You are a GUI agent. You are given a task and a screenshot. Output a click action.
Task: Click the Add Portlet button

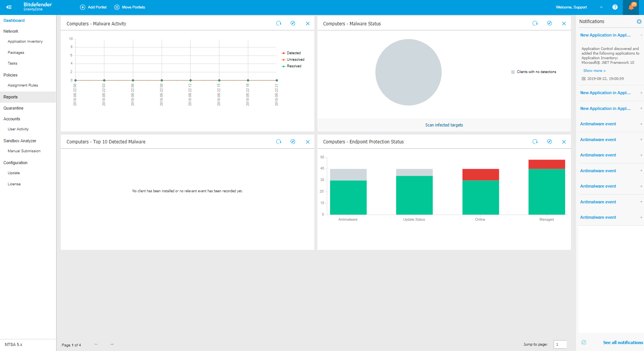[93, 7]
